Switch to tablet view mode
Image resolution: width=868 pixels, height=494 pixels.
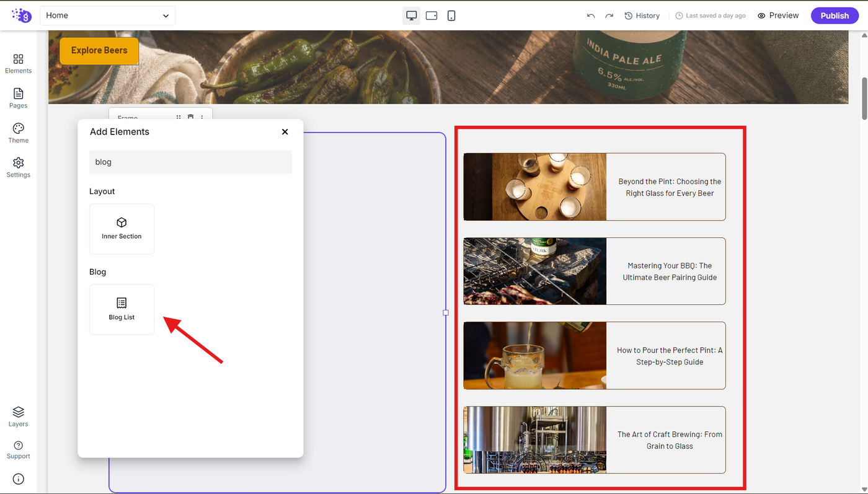click(432, 15)
